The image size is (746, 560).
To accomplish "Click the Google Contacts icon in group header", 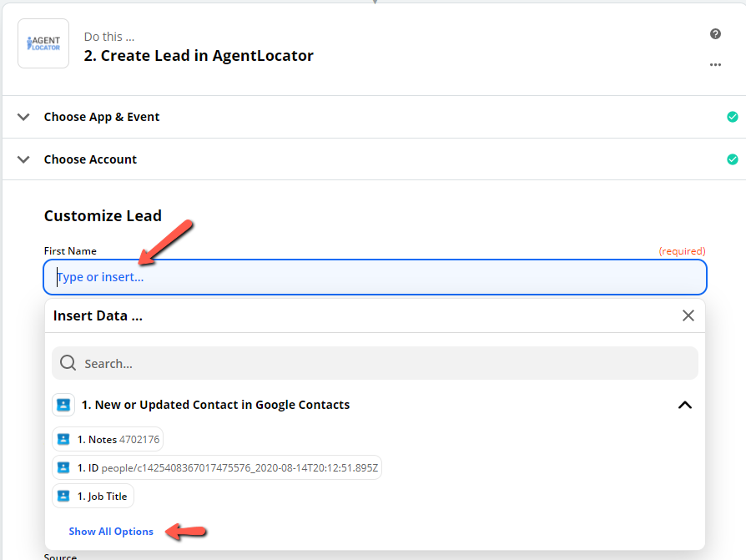I will (x=63, y=405).
